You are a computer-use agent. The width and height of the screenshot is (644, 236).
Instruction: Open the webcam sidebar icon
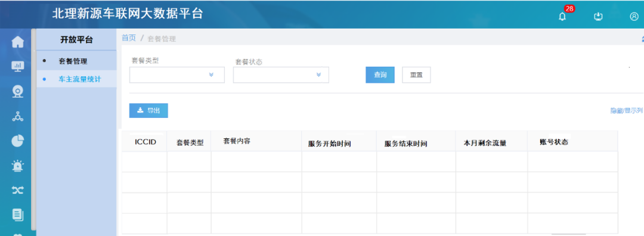18,92
